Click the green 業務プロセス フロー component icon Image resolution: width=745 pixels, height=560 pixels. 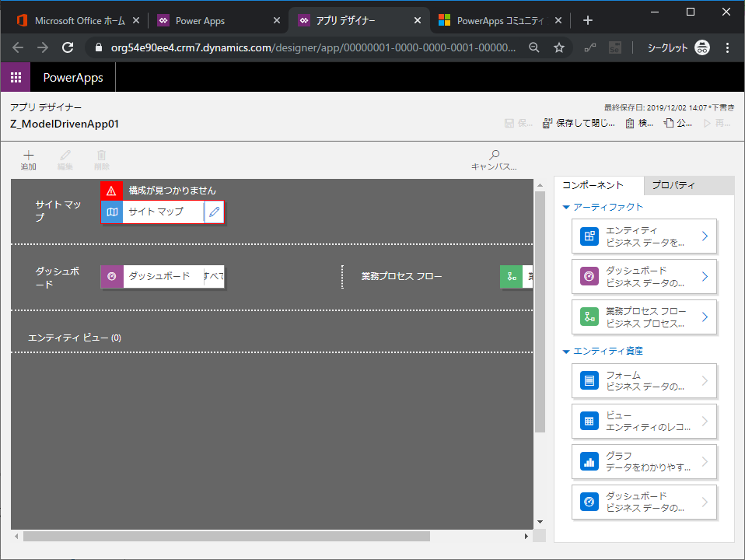tap(589, 317)
